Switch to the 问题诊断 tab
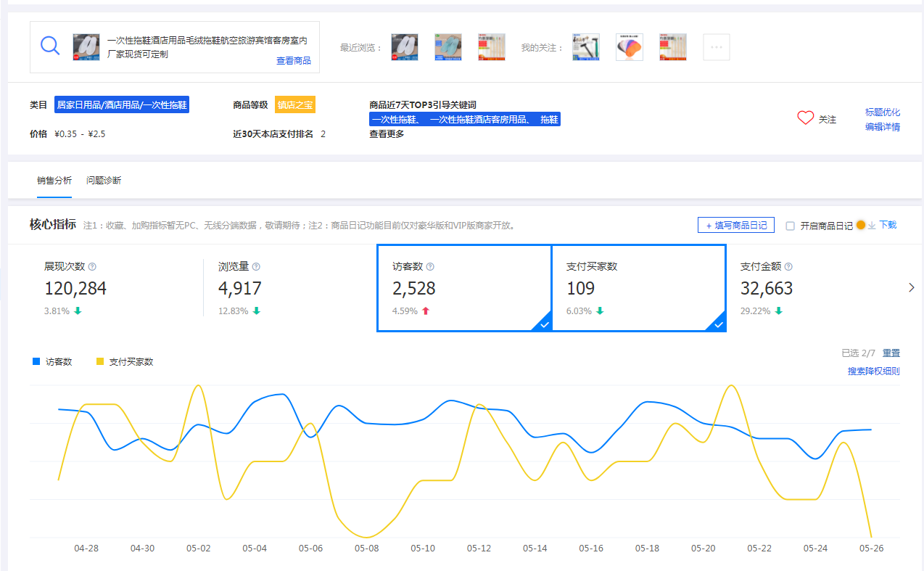The image size is (924, 571). coord(104,181)
